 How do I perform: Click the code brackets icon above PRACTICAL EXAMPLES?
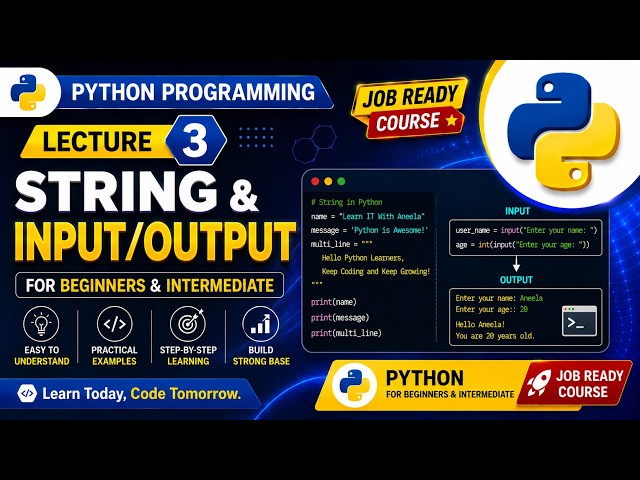pos(115,324)
